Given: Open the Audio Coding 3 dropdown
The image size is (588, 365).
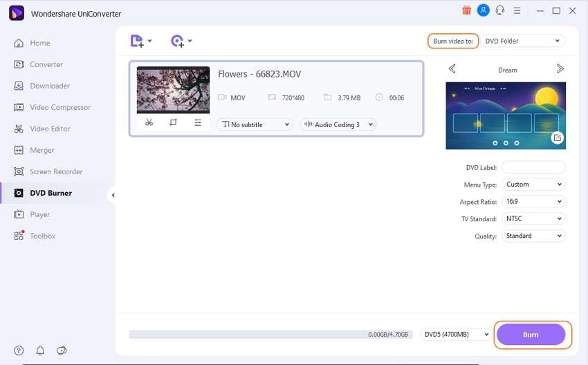Looking at the screenshot, I should 338,124.
